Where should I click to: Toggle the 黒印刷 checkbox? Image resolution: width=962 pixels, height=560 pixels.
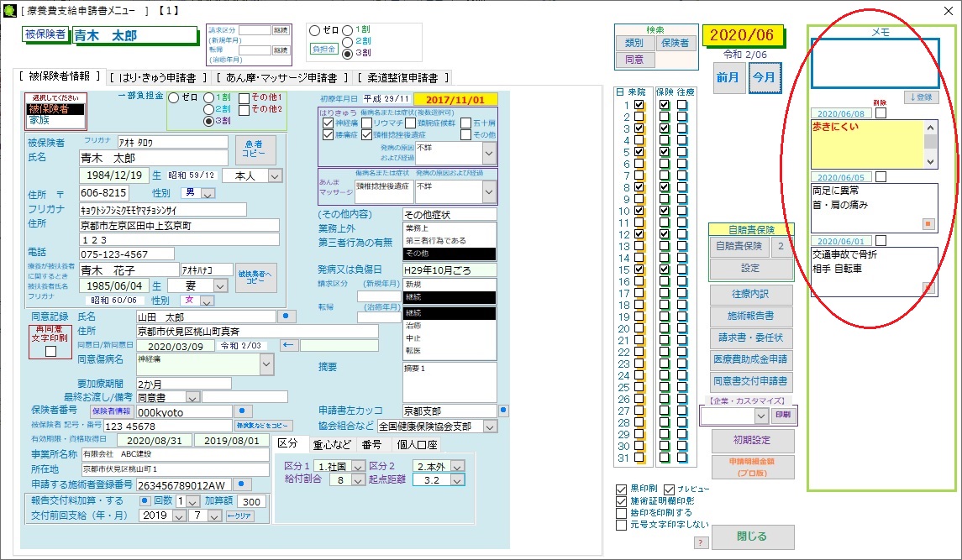tap(621, 489)
